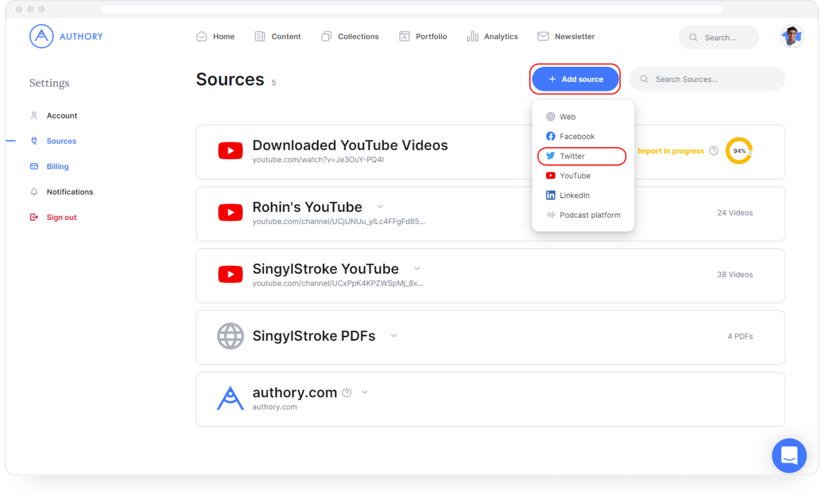Choose Podcast platform as a source type
This screenshot has height=504, width=824.
click(590, 215)
